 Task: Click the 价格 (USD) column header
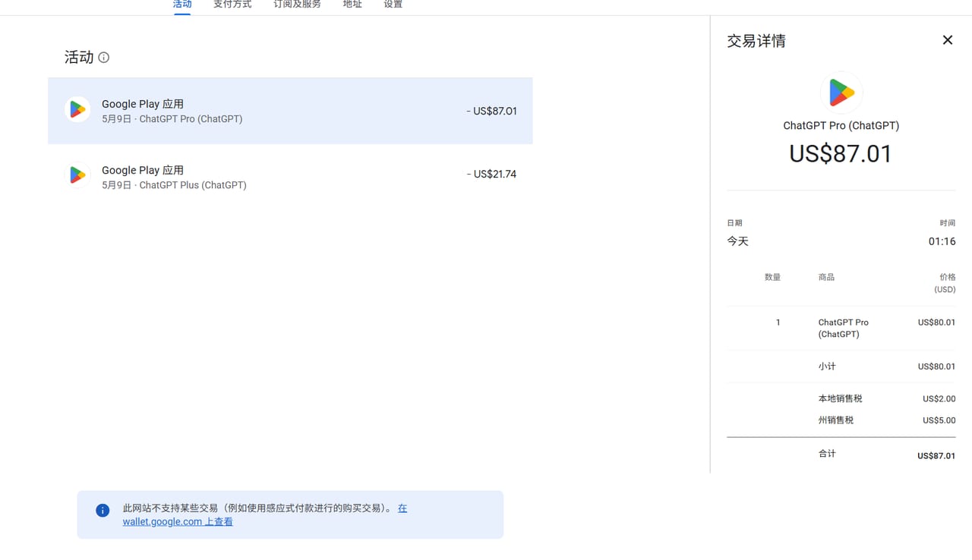point(945,283)
